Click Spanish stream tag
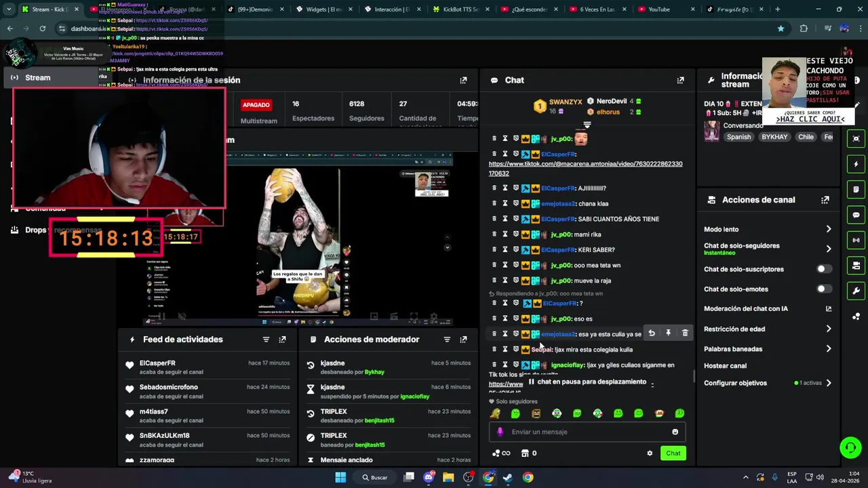Viewport: 868px width, 488px height. pos(738,137)
